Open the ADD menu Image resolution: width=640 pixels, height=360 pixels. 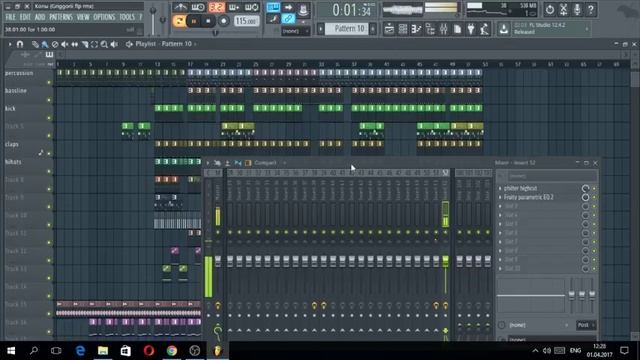[x=40, y=17]
